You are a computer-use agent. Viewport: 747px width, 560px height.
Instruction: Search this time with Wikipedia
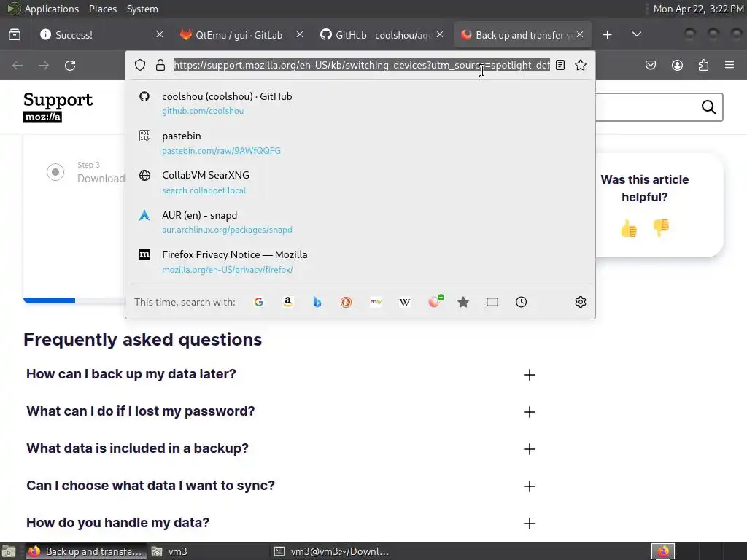(x=404, y=302)
